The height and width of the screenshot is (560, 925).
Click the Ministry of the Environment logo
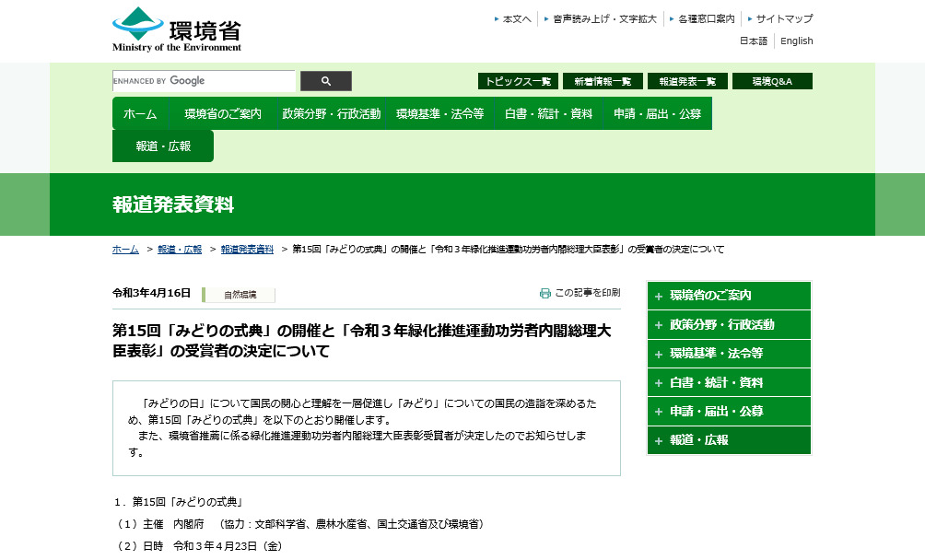coord(177,29)
